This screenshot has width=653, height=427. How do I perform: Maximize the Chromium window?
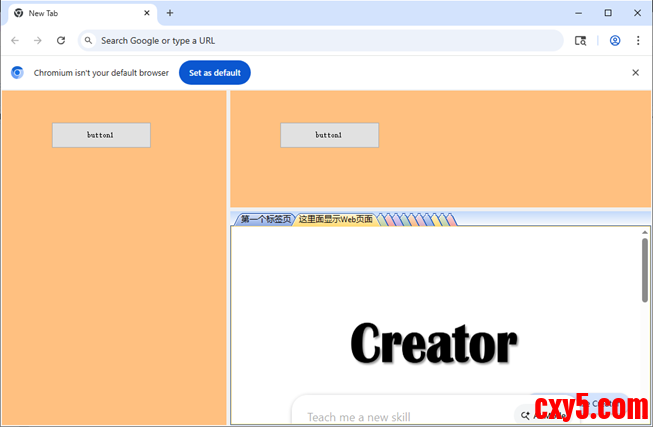click(x=608, y=13)
